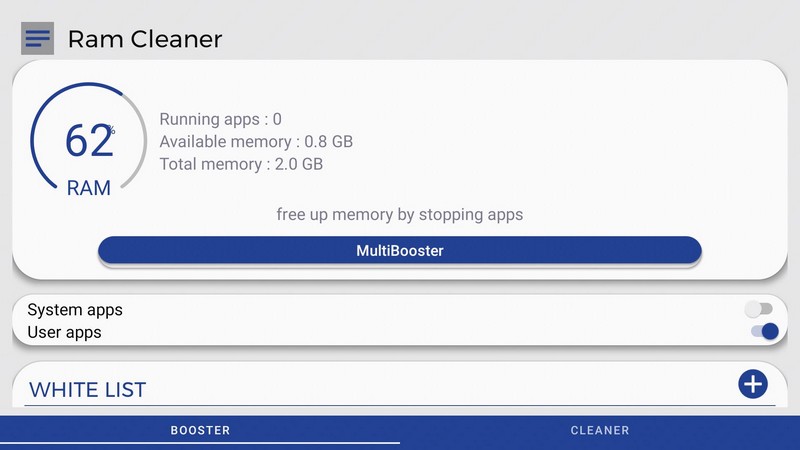The height and width of the screenshot is (450, 800).
Task: Click the blue underline below WHITE LIST
Action: 400,405
